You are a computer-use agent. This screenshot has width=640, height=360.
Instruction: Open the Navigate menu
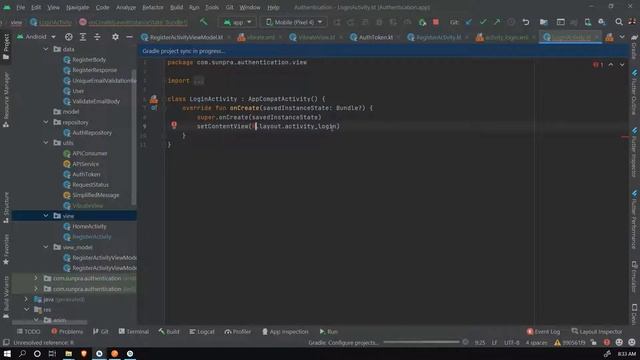tap(78, 7)
